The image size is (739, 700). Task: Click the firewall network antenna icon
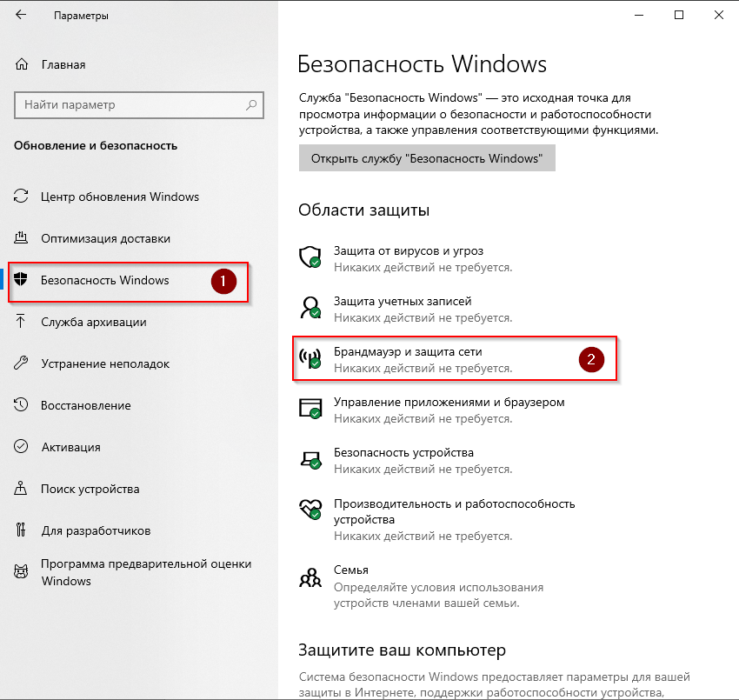(310, 357)
